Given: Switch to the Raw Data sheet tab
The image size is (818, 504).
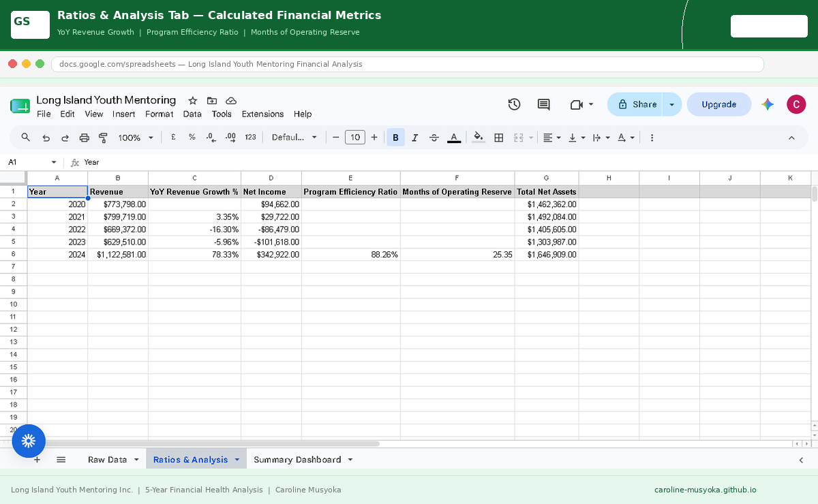Looking at the screenshot, I should coord(107,460).
